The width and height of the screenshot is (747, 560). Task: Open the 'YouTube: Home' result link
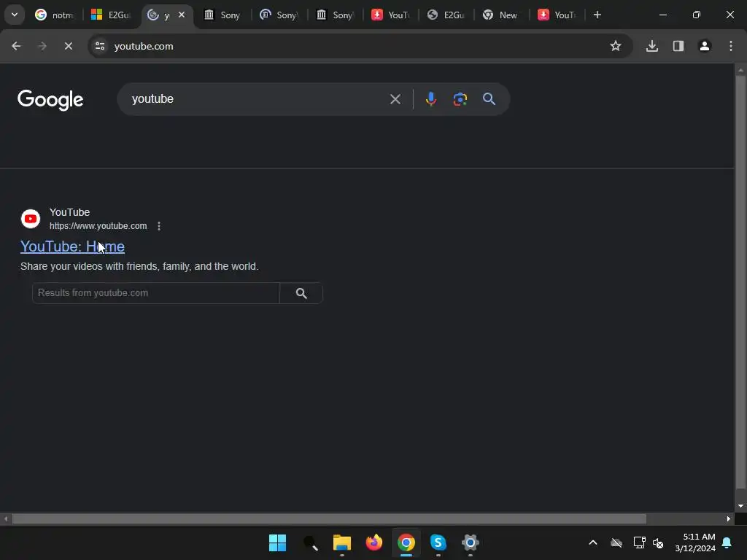coord(72,246)
